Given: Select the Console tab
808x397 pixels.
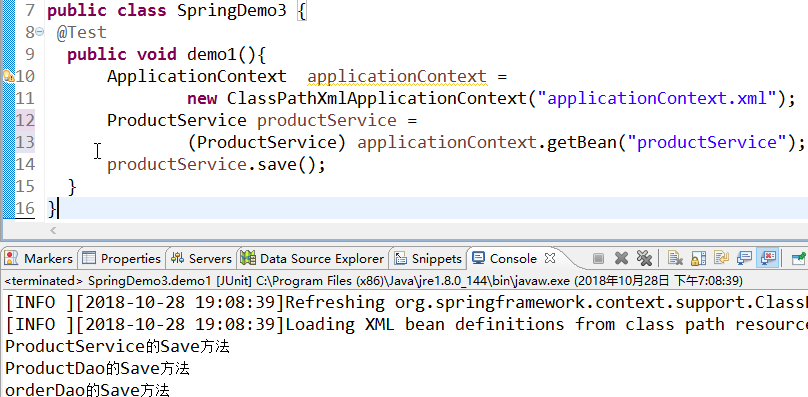Looking at the screenshot, I should (505, 258).
